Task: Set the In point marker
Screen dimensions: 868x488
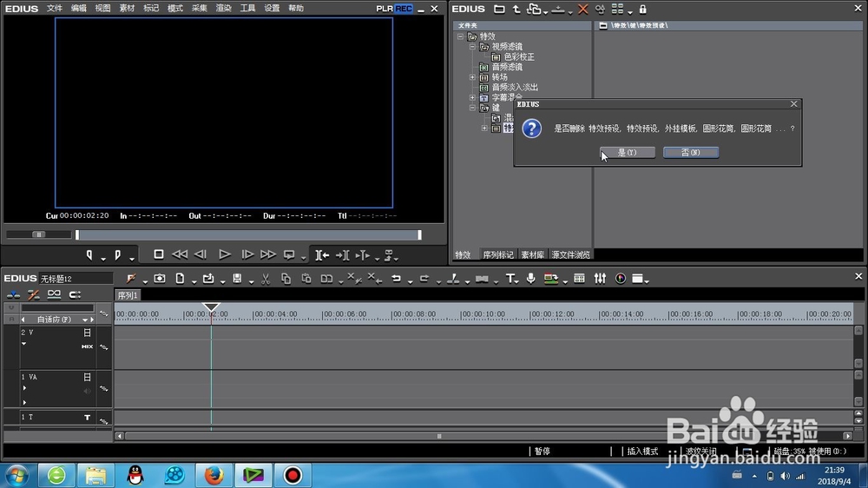Action: click(x=89, y=254)
